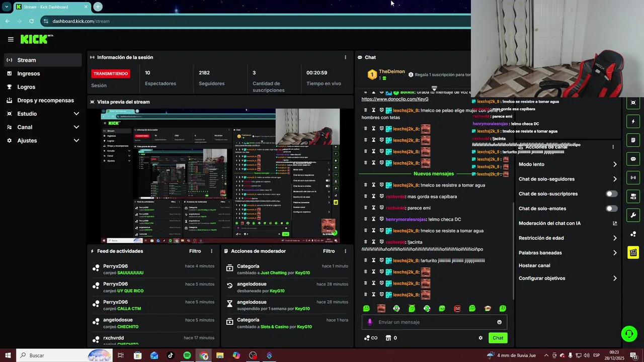
Task: Open Spotify from the taskbar
Action: point(187,355)
